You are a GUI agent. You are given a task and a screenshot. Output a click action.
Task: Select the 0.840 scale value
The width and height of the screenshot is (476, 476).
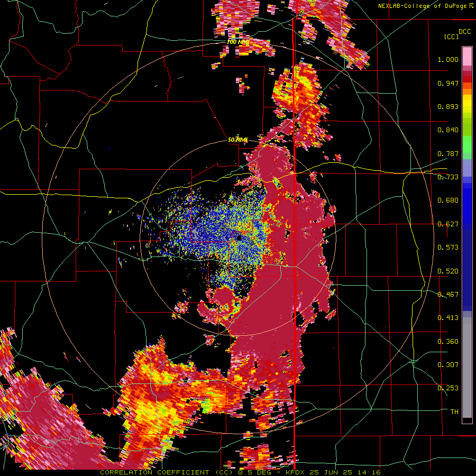[x=448, y=130]
